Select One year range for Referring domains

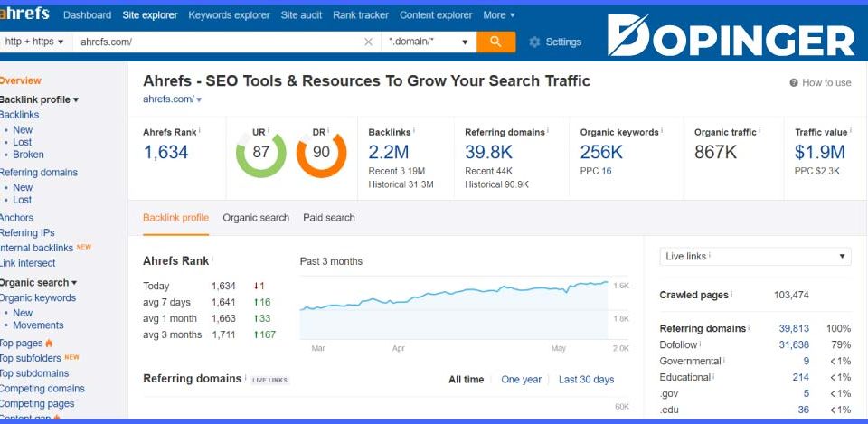[x=522, y=380]
